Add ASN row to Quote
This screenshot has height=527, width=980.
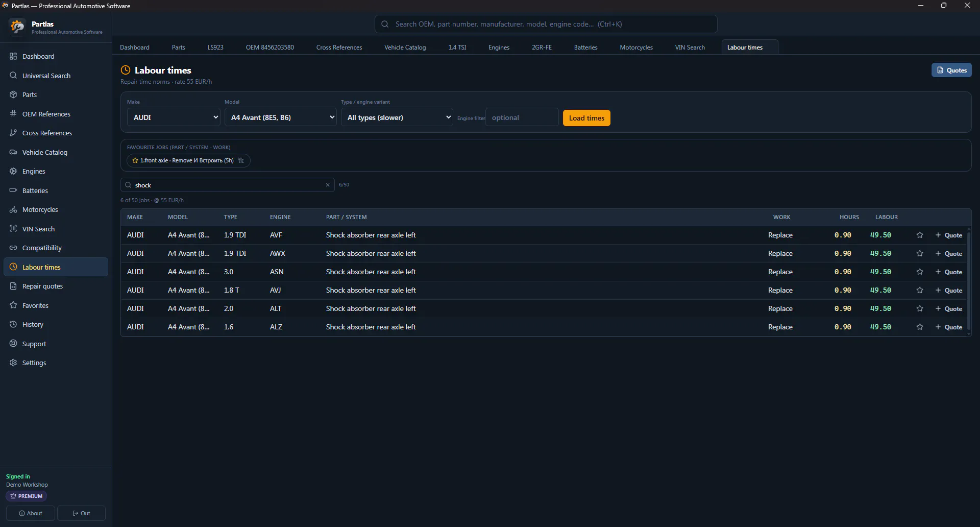949,272
